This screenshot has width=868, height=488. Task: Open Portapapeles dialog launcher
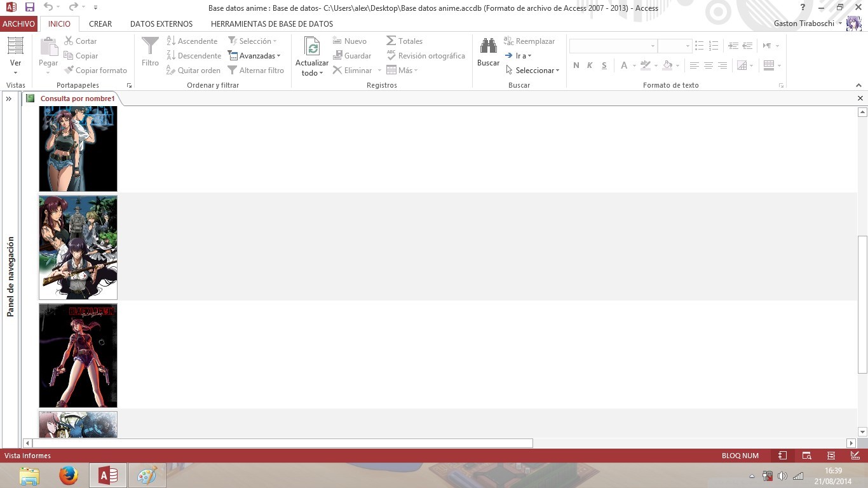(x=129, y=85)
